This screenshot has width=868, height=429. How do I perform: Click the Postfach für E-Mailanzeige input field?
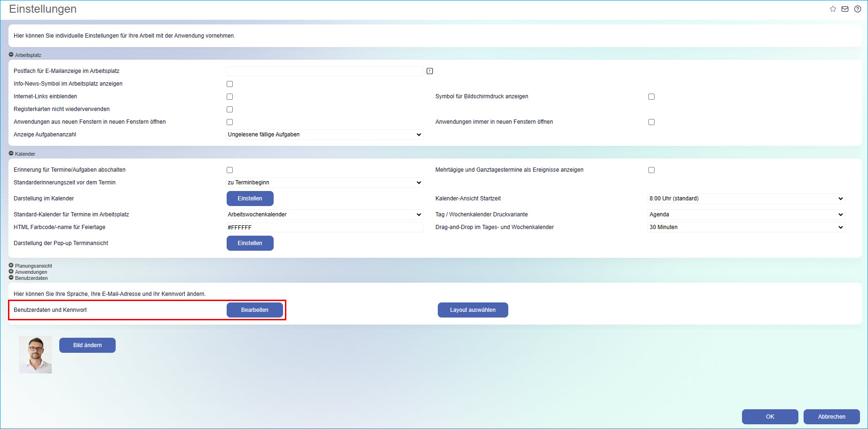point(324,71)
